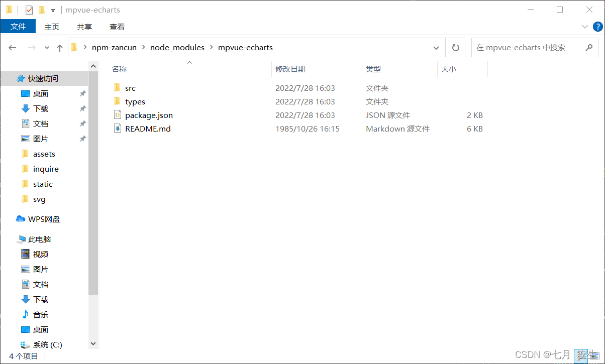Navigate to node_modules in the breadcrumb
The width and height of the screenshot is (605, 364).
tap(177, 48)
